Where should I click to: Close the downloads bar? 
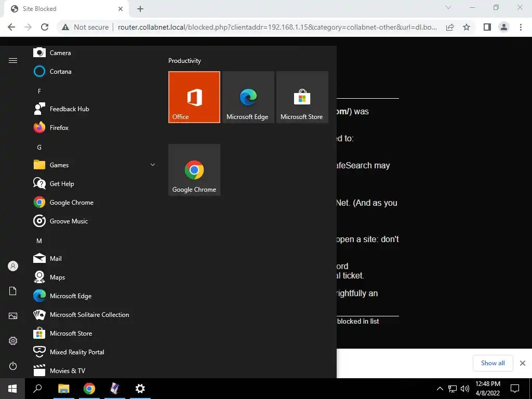tap(523, 363)
